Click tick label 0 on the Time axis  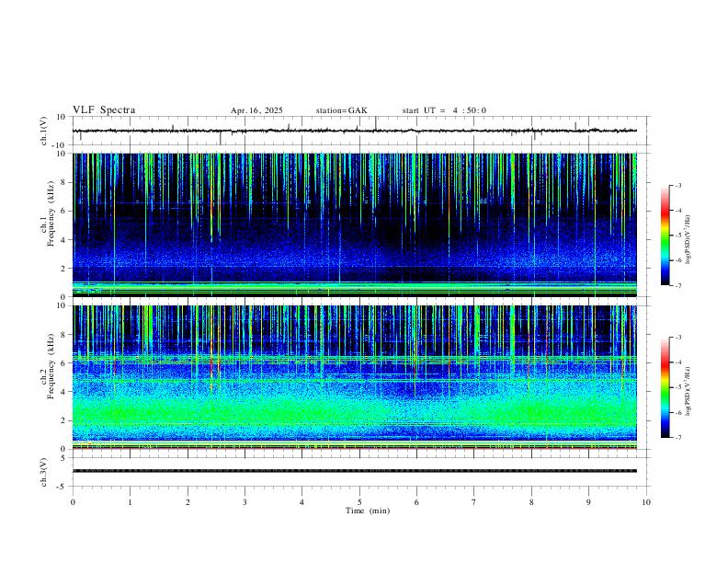[x=73, y=502]
